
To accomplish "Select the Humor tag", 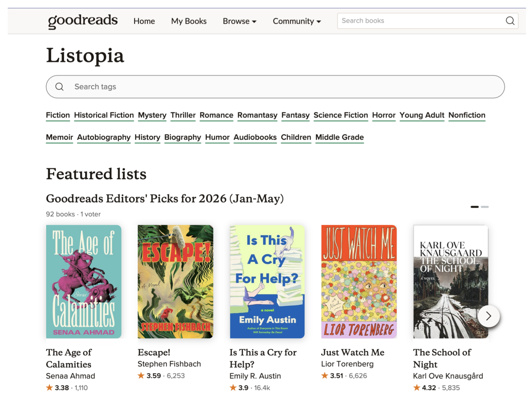I will (217, 137).
